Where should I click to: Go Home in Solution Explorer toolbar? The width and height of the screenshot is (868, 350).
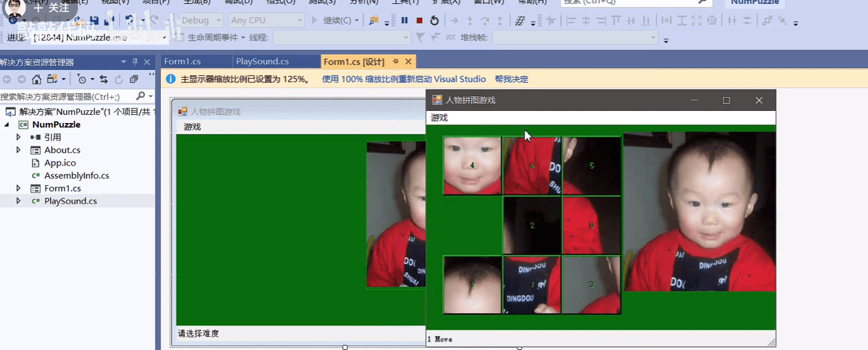37,79
